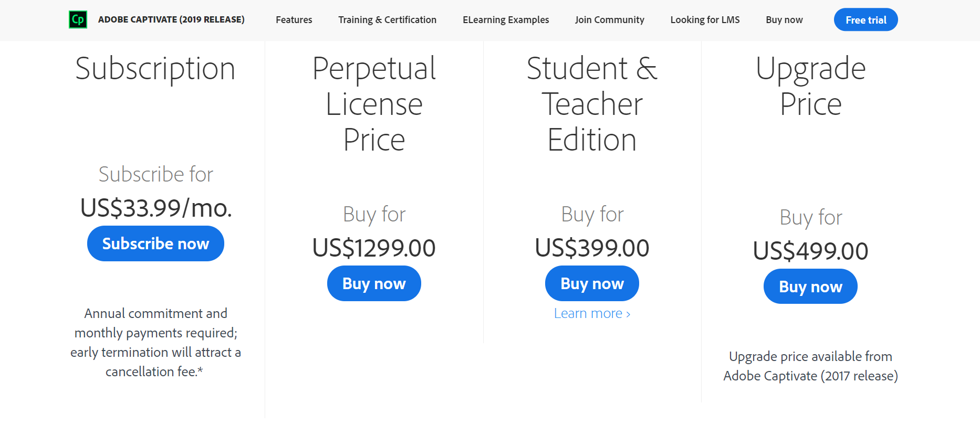Buy the Upgrade for US$499.00

[810, 286]
